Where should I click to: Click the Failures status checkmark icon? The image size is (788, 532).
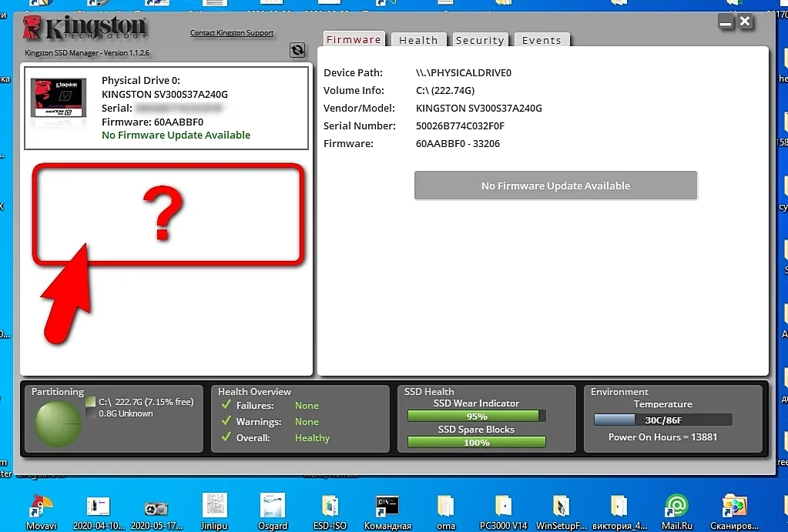(226, 405)
